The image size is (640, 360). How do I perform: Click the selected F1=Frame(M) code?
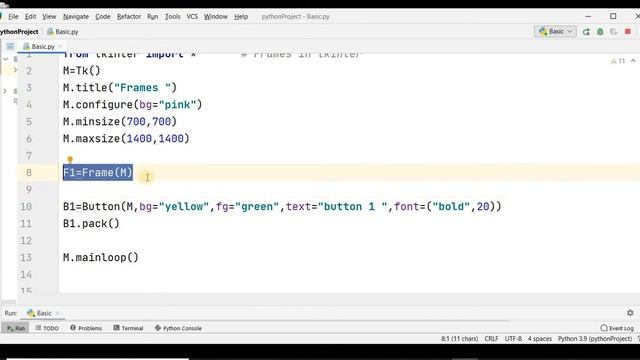pos(98,173)
